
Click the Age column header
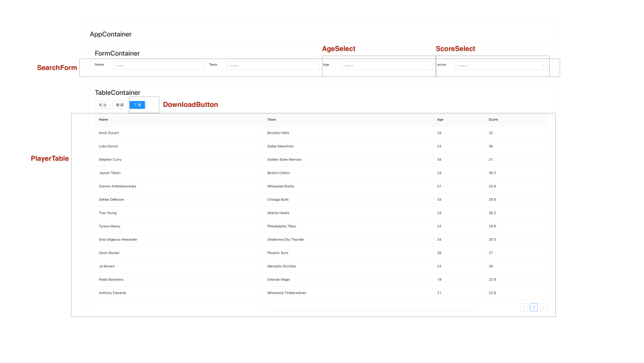point(459,119)
